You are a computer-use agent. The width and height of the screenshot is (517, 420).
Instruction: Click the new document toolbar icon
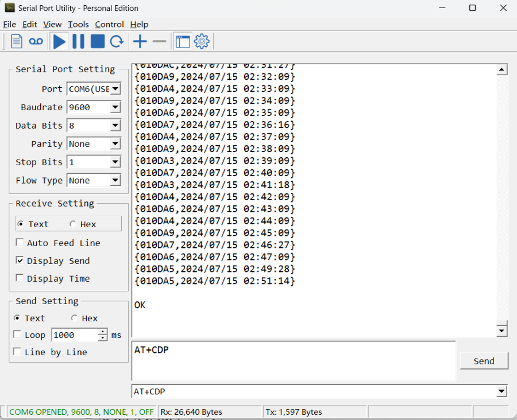(17, 41)
